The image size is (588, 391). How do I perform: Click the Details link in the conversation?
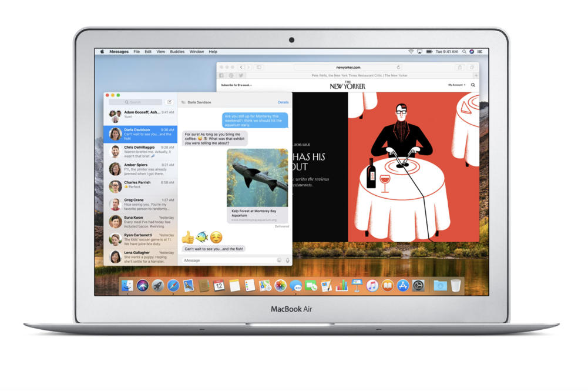283,102
